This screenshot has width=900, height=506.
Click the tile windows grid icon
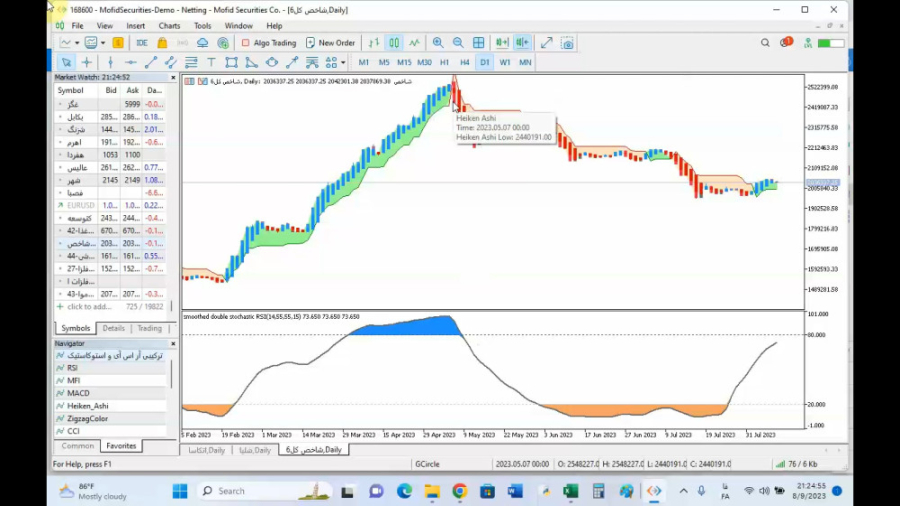(479, 42)
